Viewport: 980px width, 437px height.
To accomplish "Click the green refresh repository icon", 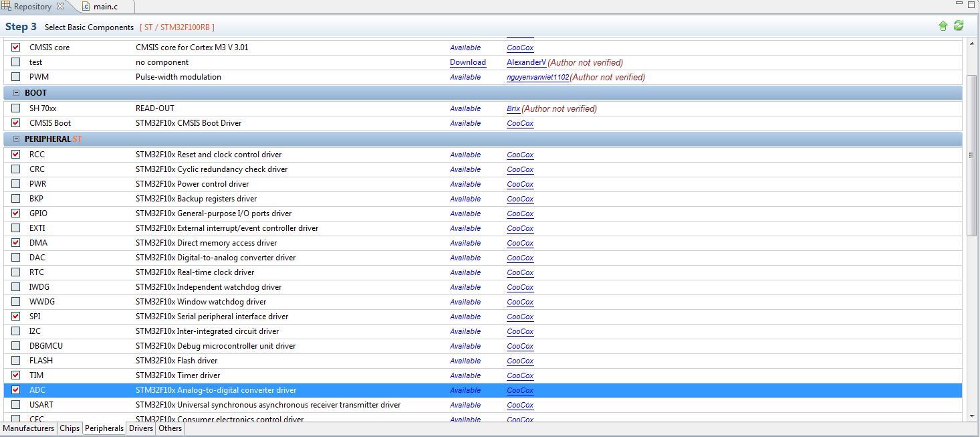I will (x=959, y=25).
